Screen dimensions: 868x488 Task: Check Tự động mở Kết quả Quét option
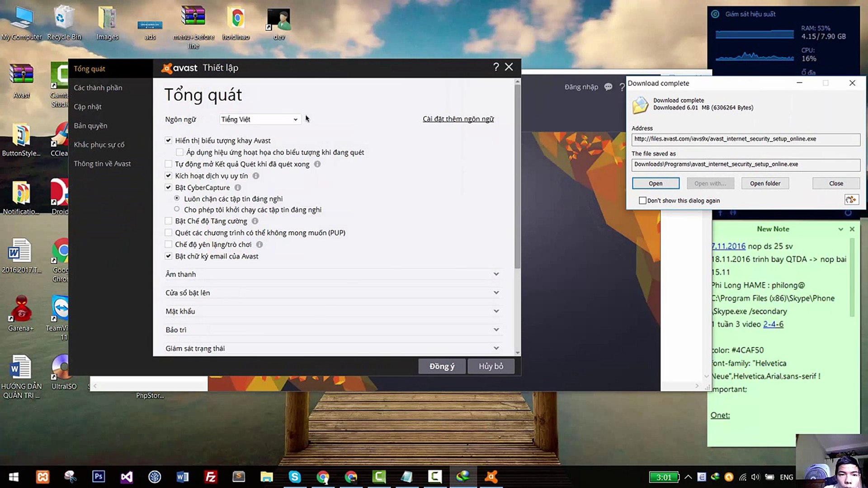pyautogui.click(x=169, y=164)
